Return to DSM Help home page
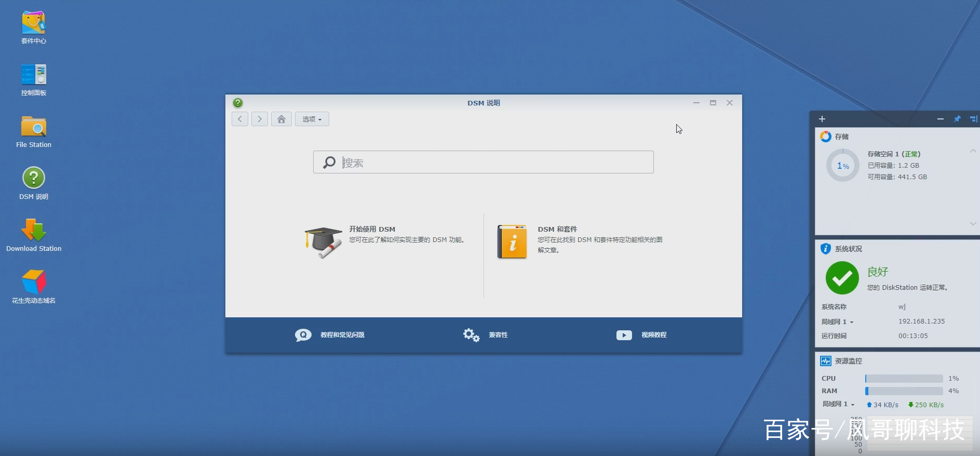The width and height of the screenshot is (980, 456). click(281, 119)
